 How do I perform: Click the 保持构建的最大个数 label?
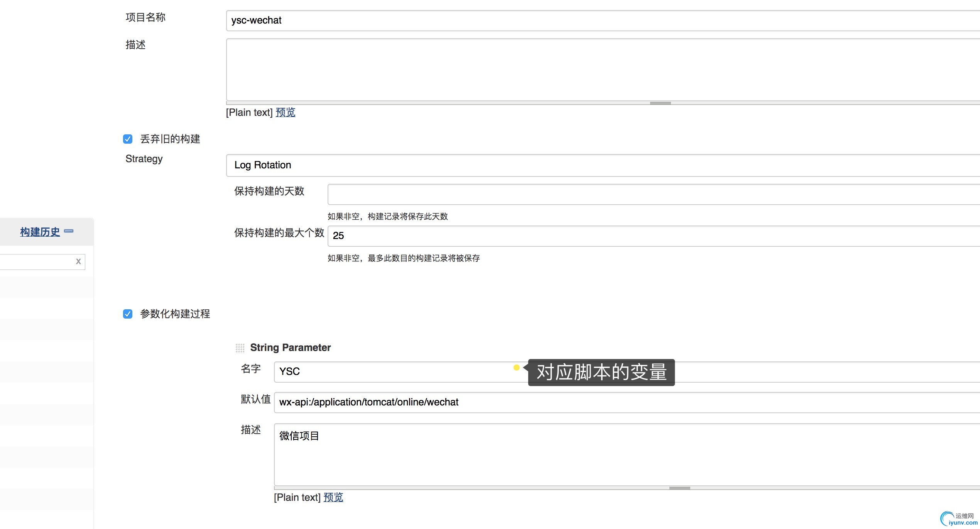tap(279, 233)
